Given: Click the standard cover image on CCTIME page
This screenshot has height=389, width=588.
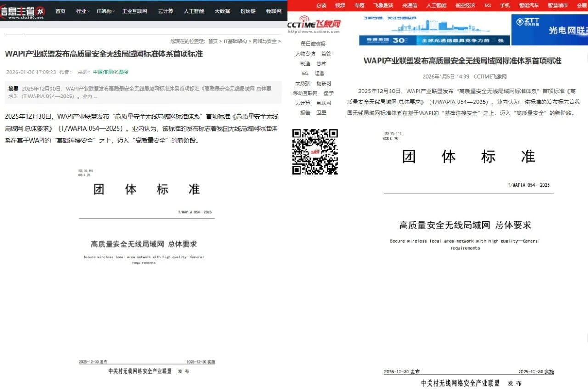Looking at the screenshot, I should point(469,258).
